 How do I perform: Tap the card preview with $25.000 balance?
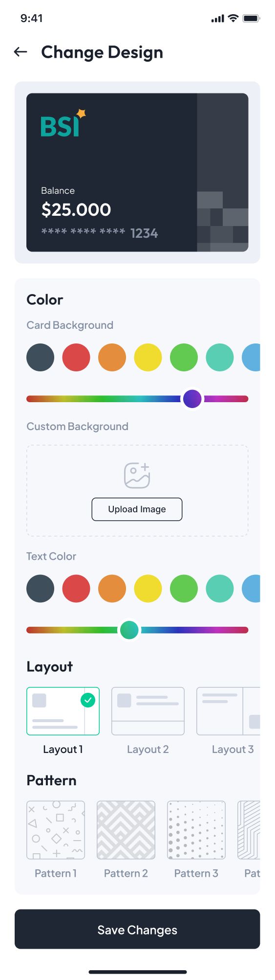pyautogui.click(x=137, y=172)
